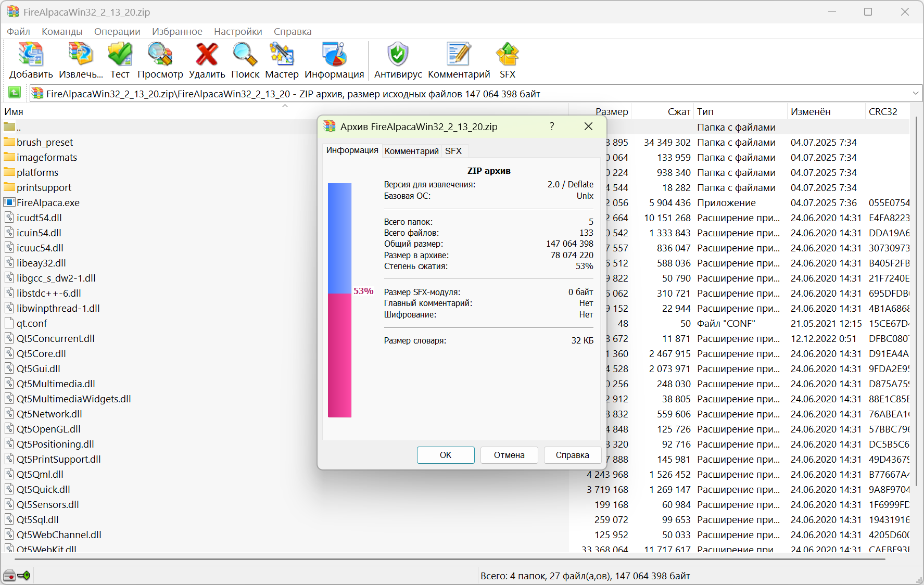Image resolution: width=924 pixels, height=585 pixels.
Task: Select the Qt5Sql.dll file
Action: [32, 519]
